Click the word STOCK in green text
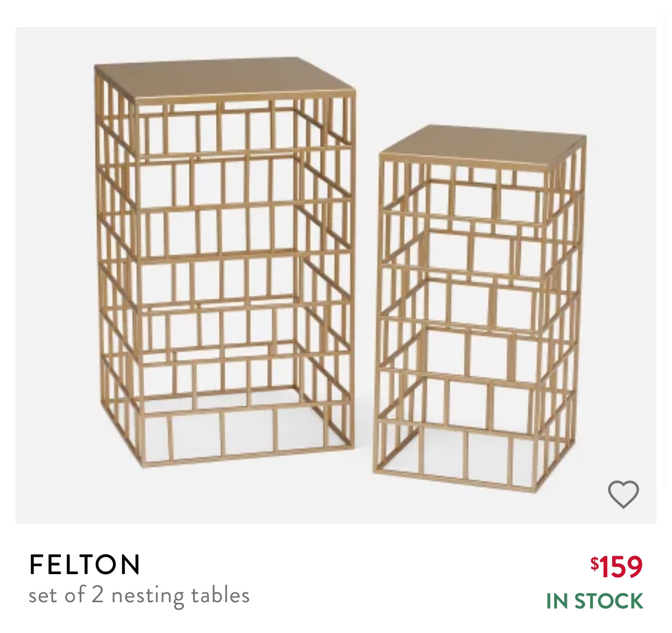Viewport: 672px width, 633px height. [608, 601]
